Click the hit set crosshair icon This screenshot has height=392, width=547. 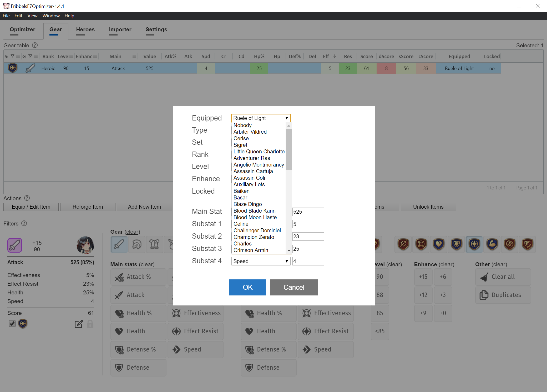[x=421, y=244]
